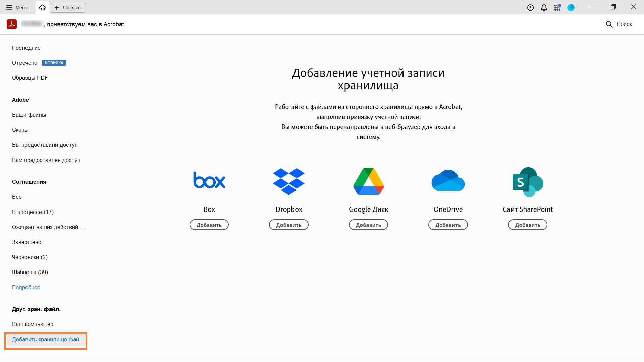
Task: Open notifications bell
Action: [544, 7]
